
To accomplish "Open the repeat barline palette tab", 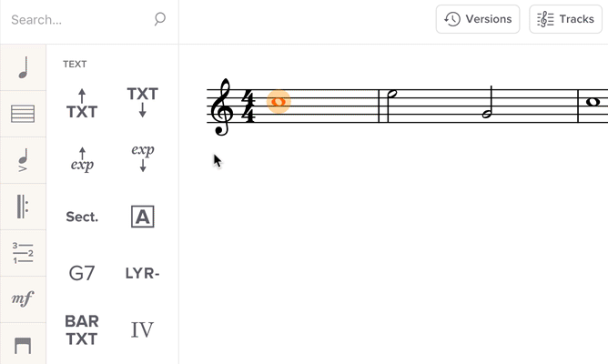I will point(23,207).
